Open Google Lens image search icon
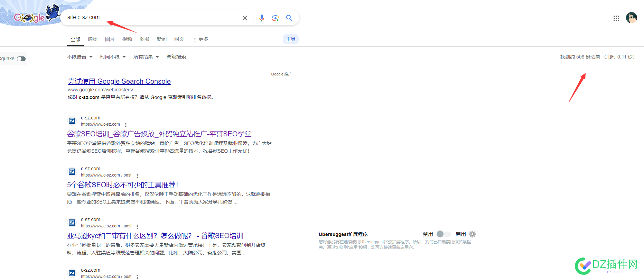 (x=276, y=18)
